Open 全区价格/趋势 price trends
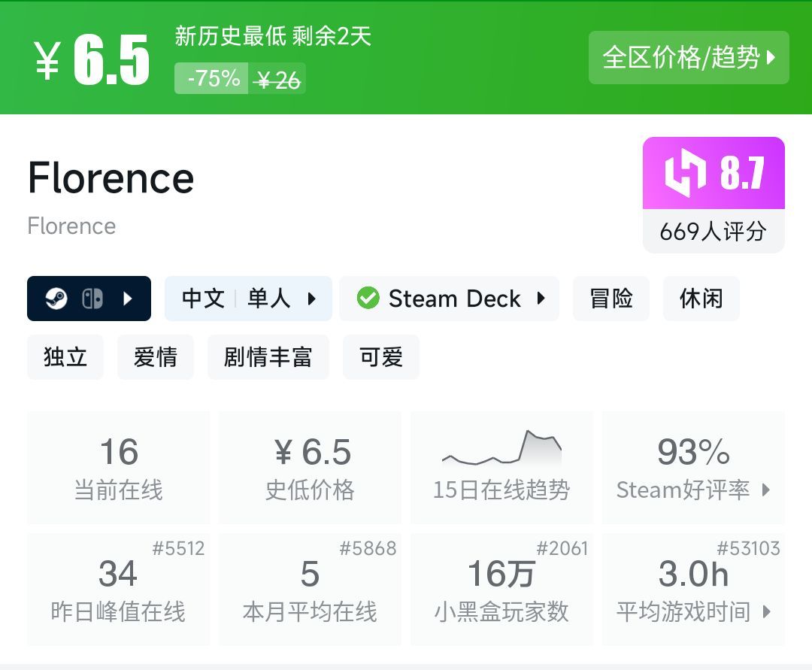The height and width of the screenshot is (670, 812). tap(688, 58)
